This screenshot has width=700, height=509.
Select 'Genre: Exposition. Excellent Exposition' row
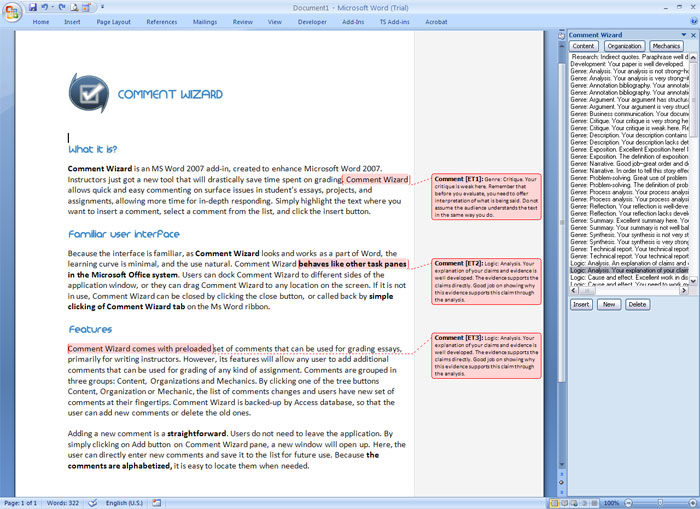coord(629,149)
